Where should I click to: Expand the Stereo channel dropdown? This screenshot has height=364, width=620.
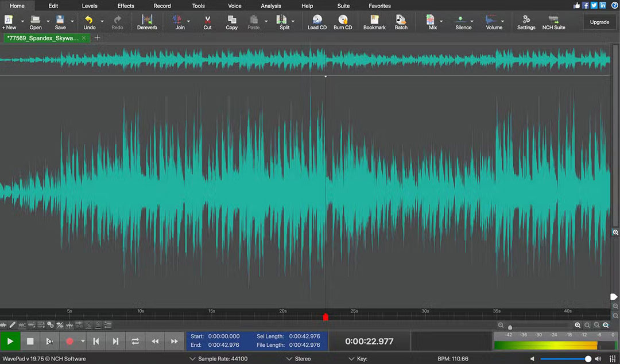299,358
